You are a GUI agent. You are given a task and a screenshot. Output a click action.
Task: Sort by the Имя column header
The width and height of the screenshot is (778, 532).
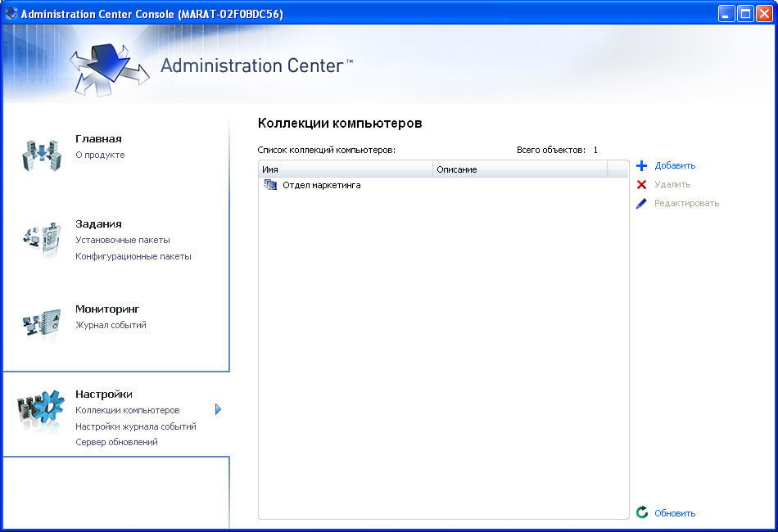(346, 169)
